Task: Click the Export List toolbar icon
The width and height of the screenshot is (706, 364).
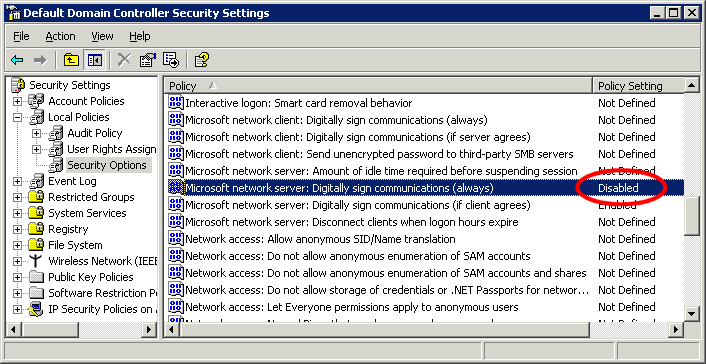Action: [171, 59]
